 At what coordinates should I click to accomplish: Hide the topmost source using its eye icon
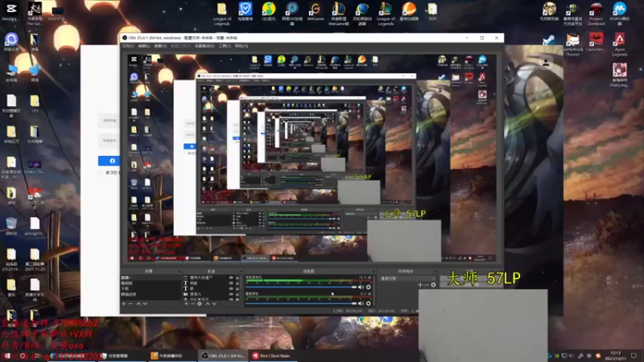(231, 278)
